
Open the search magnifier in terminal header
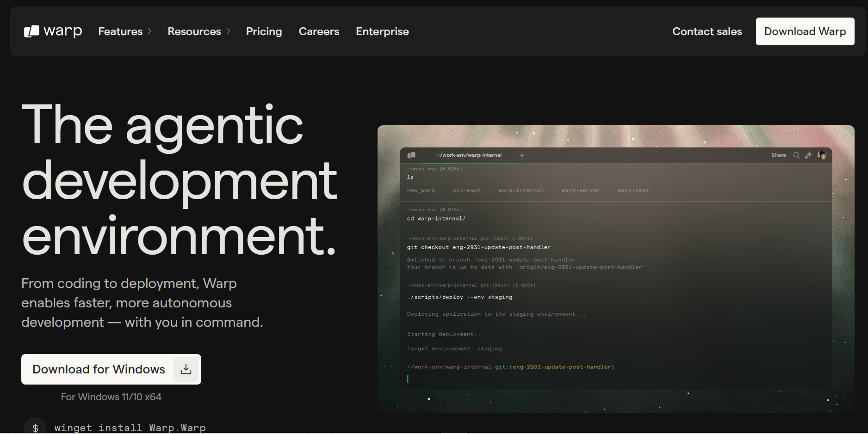pyautogui.click(x=796, y=155)
